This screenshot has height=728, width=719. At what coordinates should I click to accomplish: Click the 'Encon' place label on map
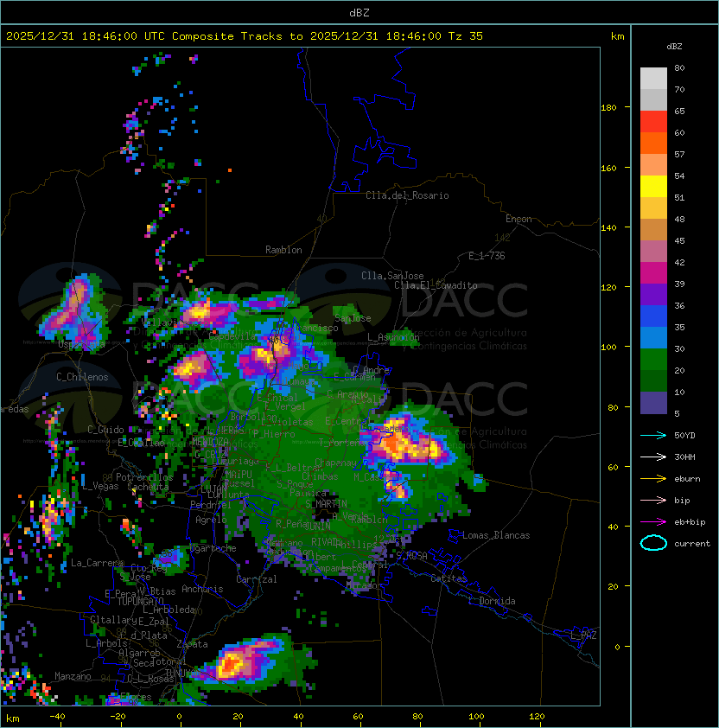point(519,219)
